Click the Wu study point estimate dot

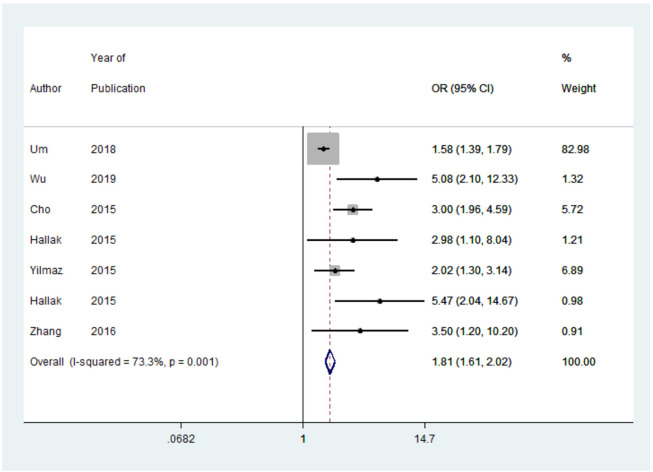377,179
